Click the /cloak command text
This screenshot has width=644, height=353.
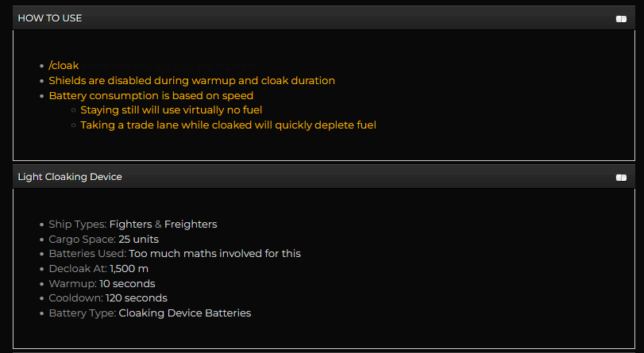(64, 66)
